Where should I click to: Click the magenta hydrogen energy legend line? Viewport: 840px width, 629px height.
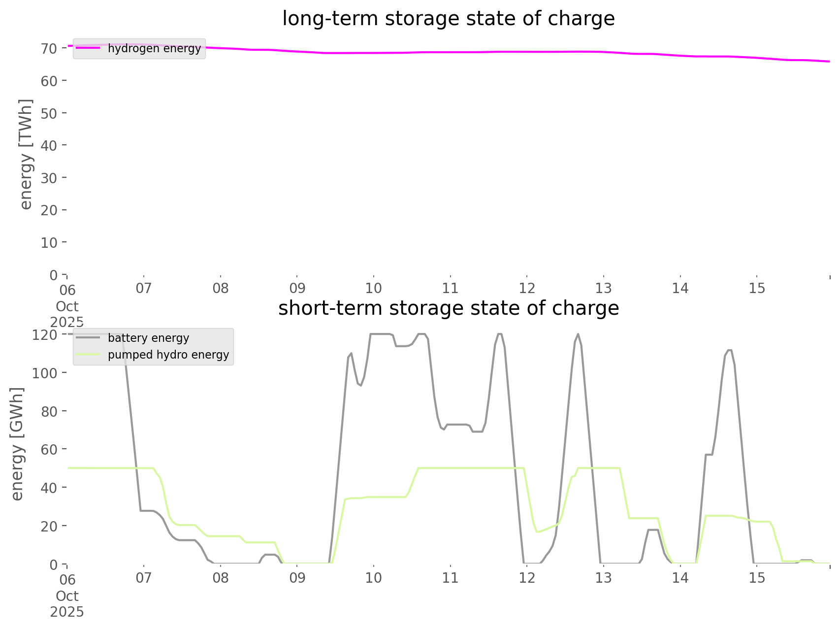89,48
